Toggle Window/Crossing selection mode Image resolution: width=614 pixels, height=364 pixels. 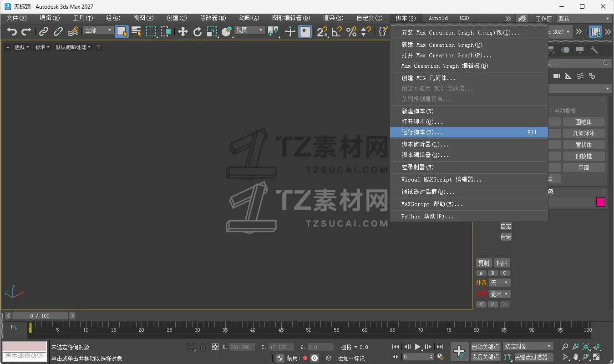pyautogui.click(x=166, y=31)
